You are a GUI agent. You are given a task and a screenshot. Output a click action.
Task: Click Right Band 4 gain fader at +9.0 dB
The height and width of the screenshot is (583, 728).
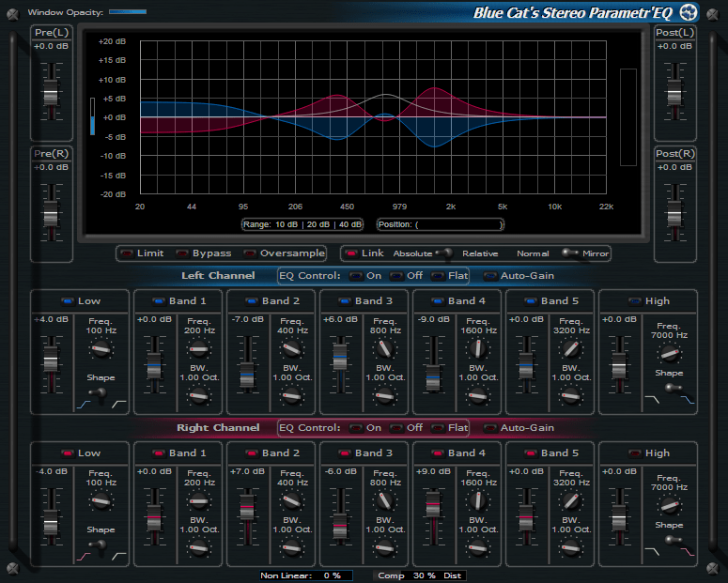tap(433, 503)
